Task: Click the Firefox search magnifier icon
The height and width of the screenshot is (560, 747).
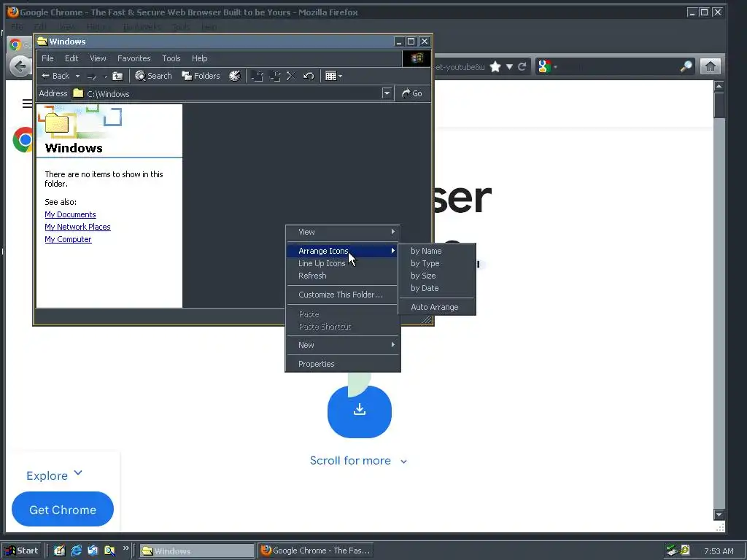Action: (x=686, y=66)
